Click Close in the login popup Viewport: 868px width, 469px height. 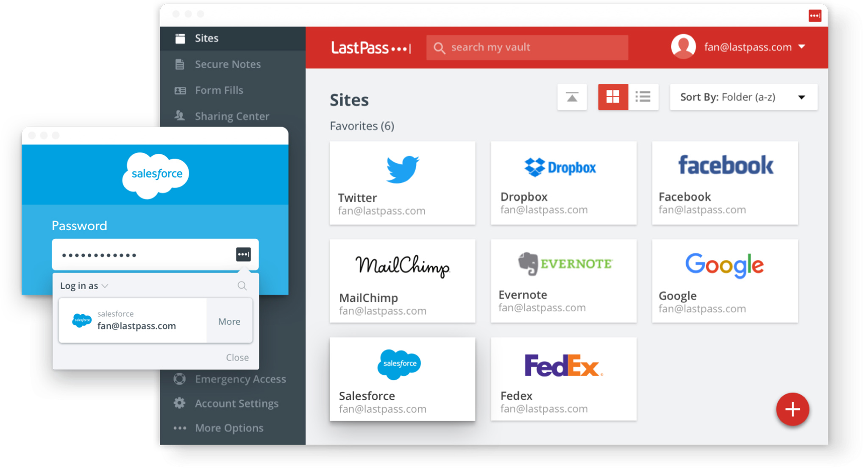(237, 357)
